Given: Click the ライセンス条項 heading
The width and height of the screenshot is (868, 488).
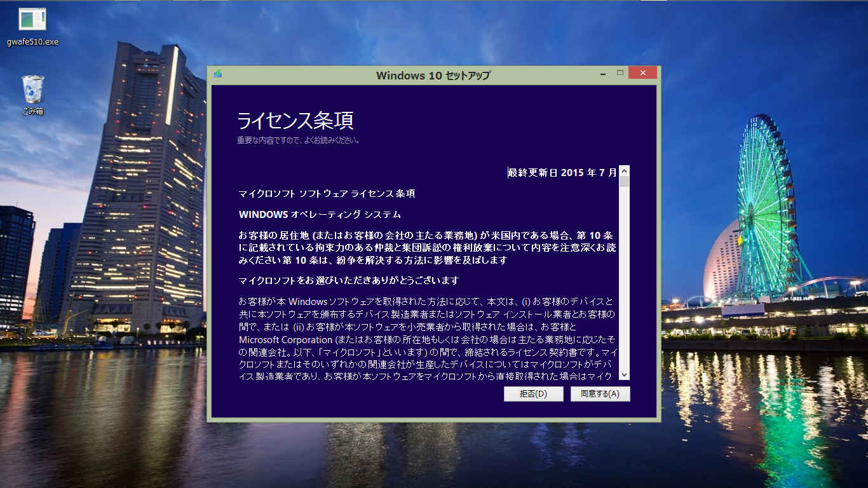Looking at the screenshot, I should (295, 120).
